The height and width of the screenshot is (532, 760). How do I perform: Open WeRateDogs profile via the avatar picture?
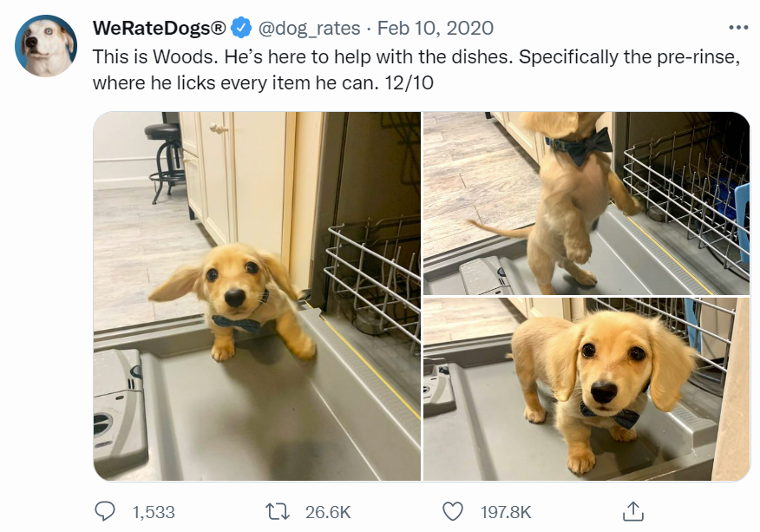tap(46, 40)
